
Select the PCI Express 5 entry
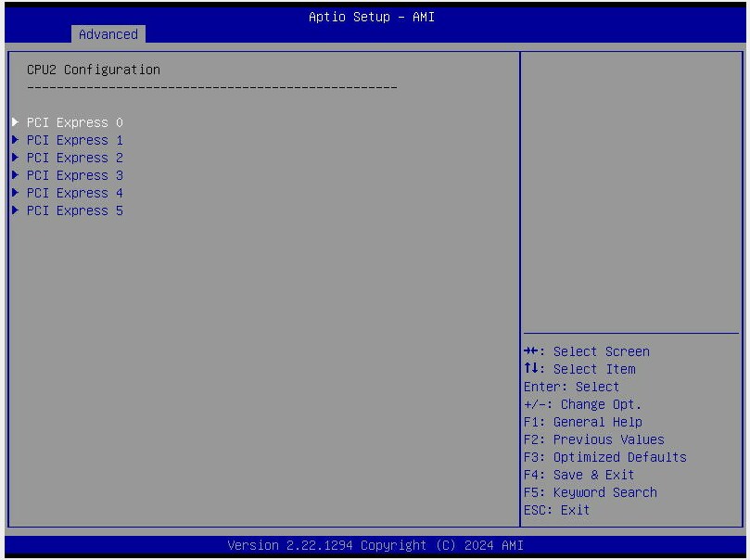coord(74,210)
